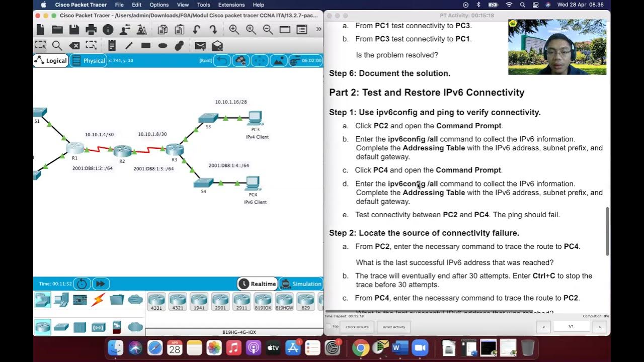
Task: Open the drawing palette rectangle icon
Action: click(285, 30)
